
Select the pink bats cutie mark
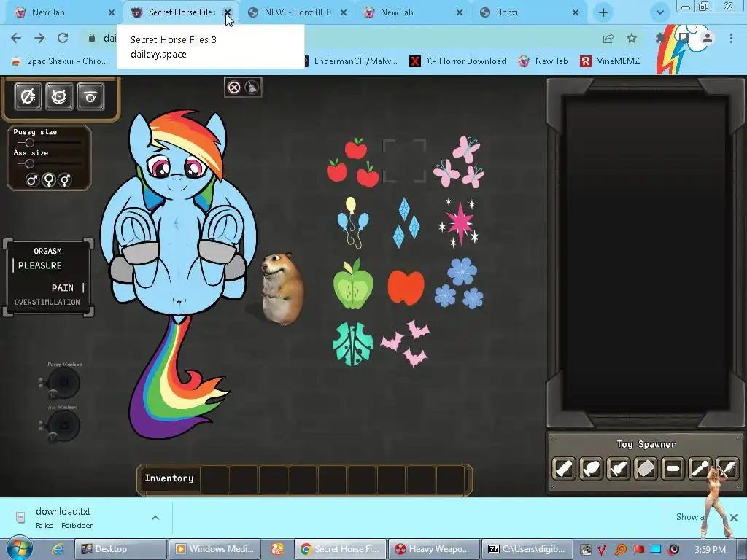pos(406,343)
